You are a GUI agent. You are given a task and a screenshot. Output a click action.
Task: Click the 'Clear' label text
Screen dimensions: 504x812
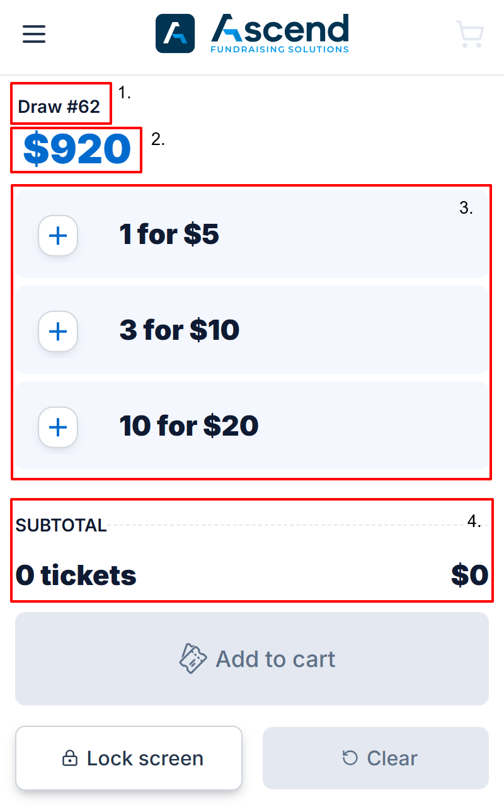392,758
